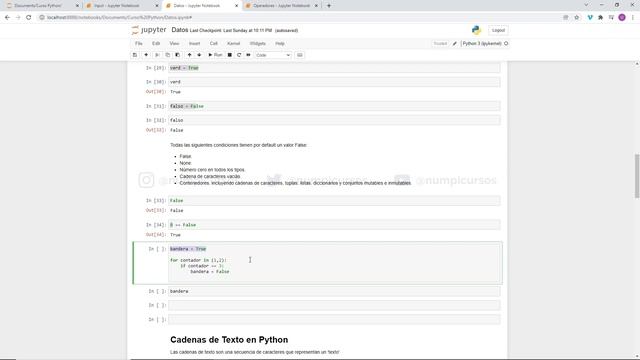Click the Jupyter logo
Viewport: 640px width, 360px height.
click(x=149, y=30)
